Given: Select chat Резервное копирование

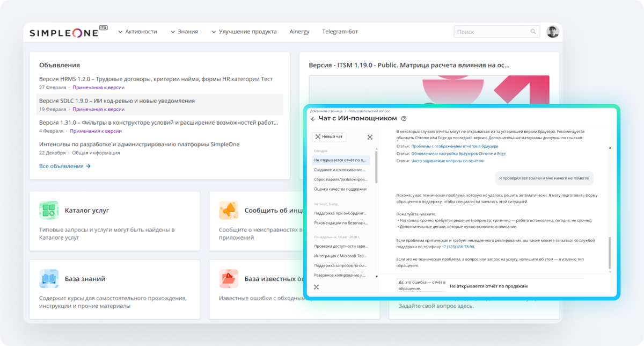Looking at the screenshot, I should pyautogui.click(x=341, y=275).
